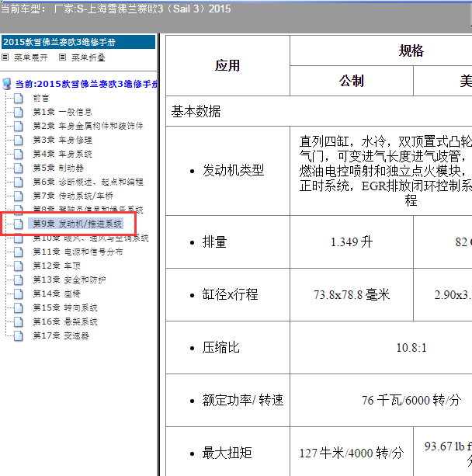Click the page icon beside 第2章 车身金属构件和装饰件
The width and height of the screenshot is (472, 476).
(x=18, y=126)
